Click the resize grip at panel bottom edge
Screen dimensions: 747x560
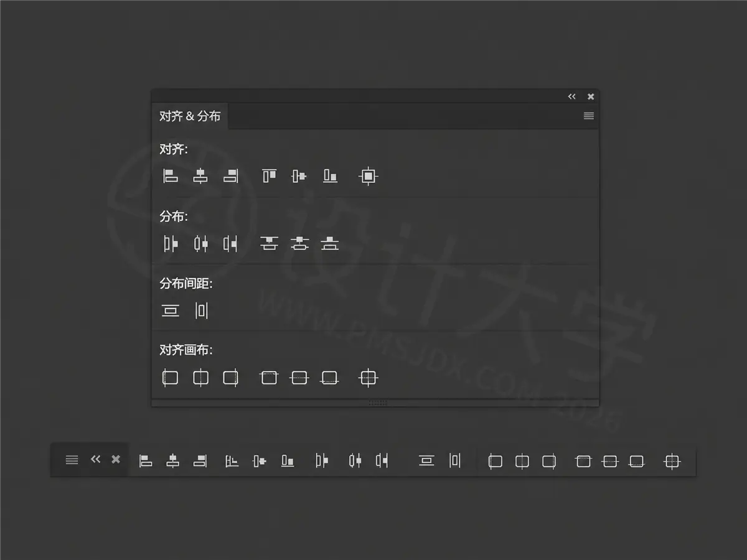tap(378, 403)
